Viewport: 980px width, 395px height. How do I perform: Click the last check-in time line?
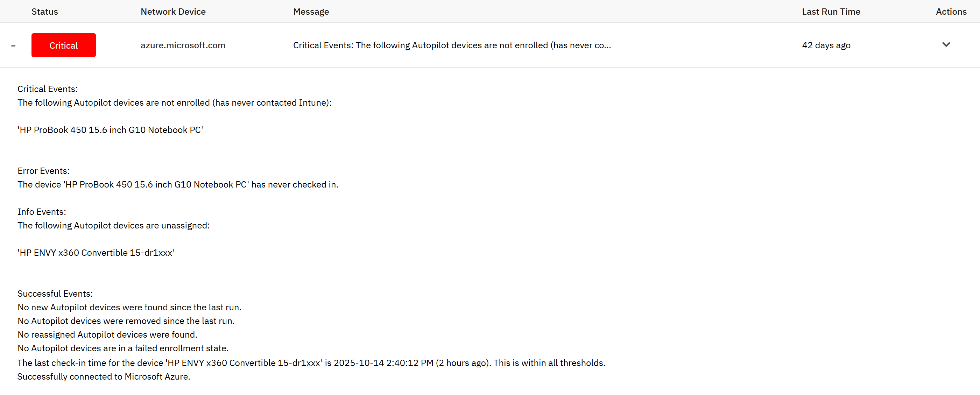(311, 363)
